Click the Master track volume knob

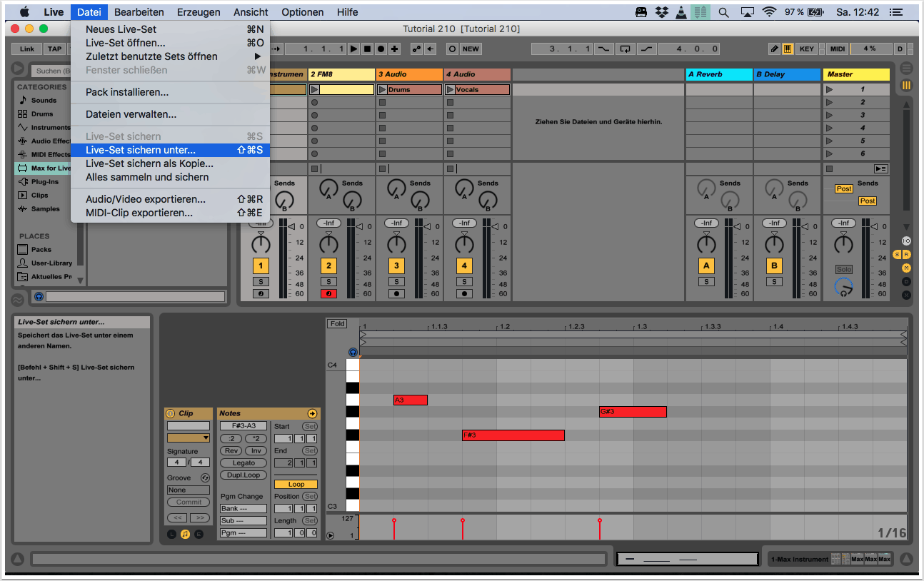point(843,245)
